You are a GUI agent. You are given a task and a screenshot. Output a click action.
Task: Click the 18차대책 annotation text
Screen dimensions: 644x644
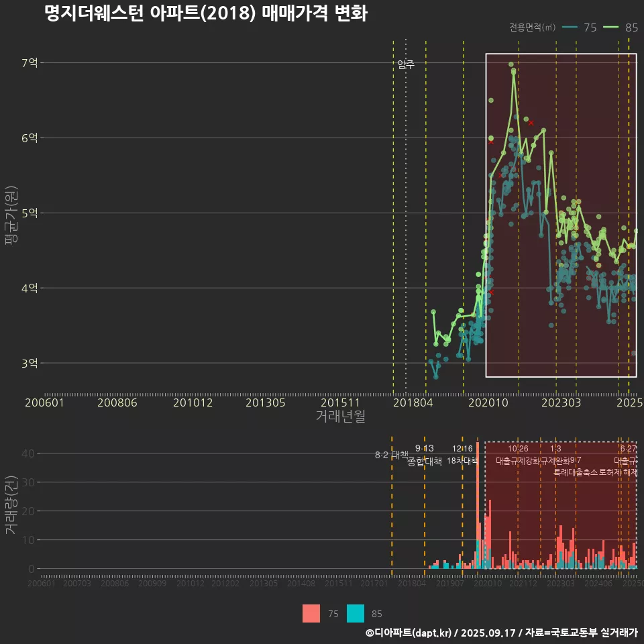(462, 460)
